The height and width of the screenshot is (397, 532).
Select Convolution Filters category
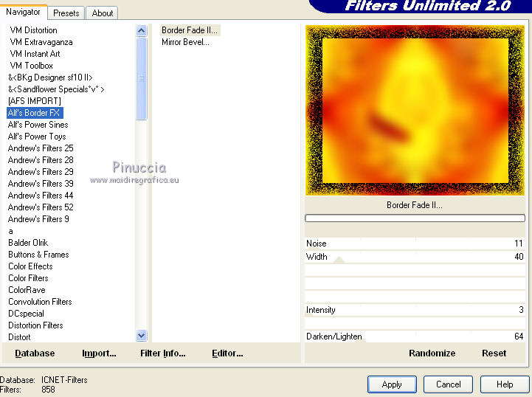coord(40,302)
